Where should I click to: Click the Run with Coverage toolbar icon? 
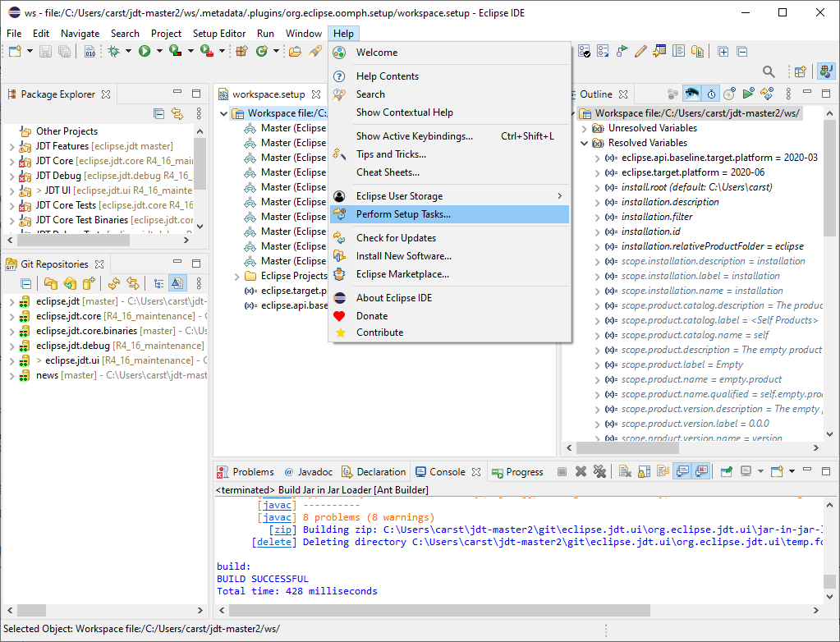(175, 52)
